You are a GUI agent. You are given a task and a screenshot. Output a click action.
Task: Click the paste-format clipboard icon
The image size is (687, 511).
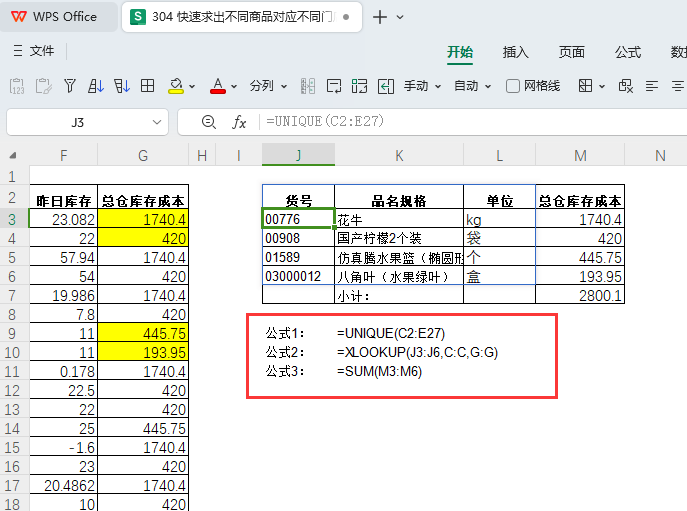pyautogui.click(x=43, y=86)
